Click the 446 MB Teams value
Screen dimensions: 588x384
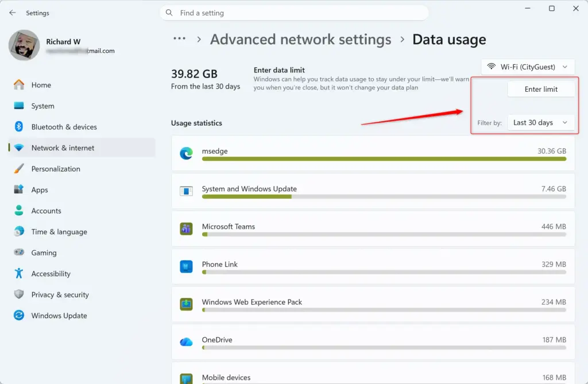tap(554, 227)
